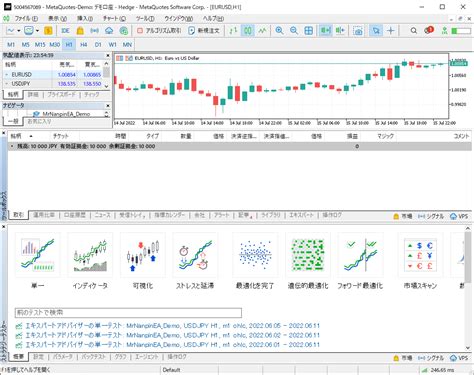474x375 pixels.
Task: Click the chart screenshot camera icon
Action: click(x=358, y=31)
